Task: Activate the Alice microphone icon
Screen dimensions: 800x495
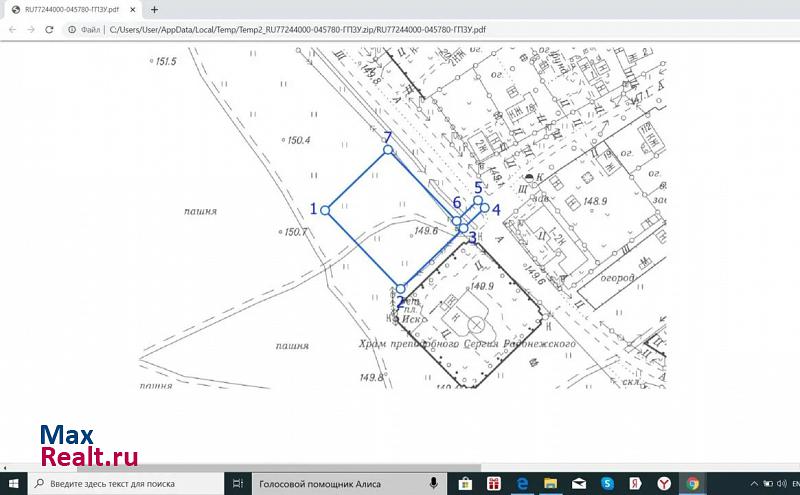Action: pos(435,483)
